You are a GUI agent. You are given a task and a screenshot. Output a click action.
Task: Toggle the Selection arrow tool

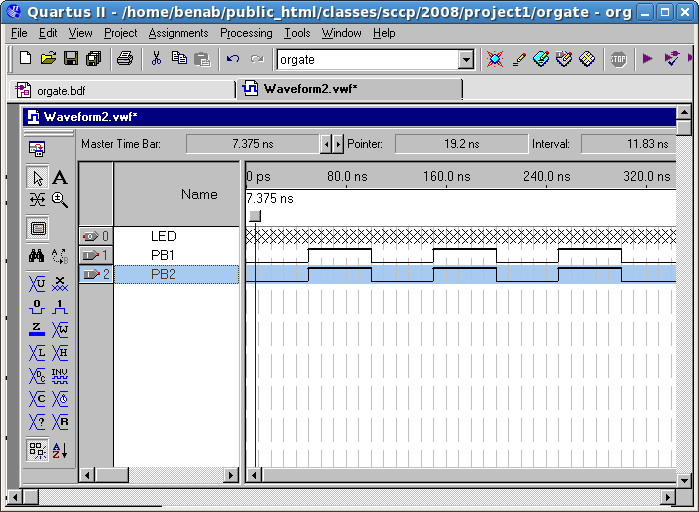point(38,178)
